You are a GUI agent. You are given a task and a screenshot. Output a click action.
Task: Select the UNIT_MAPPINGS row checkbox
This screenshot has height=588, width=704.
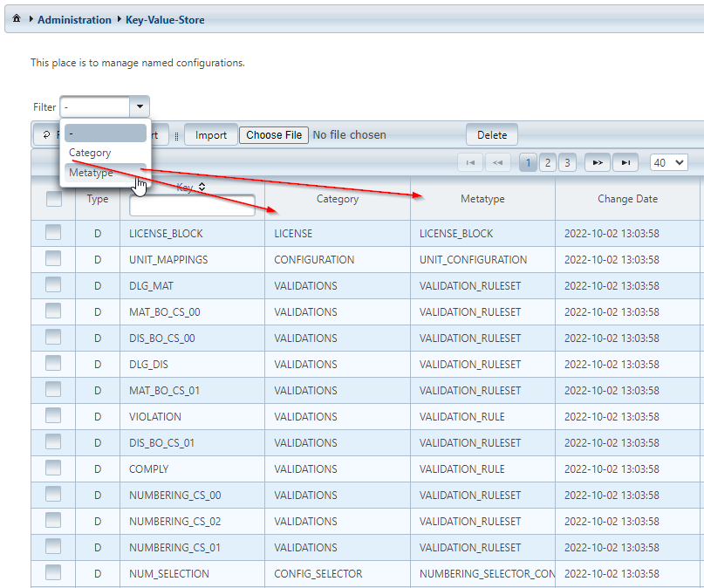pyautogui.click(x=54, y=258)
